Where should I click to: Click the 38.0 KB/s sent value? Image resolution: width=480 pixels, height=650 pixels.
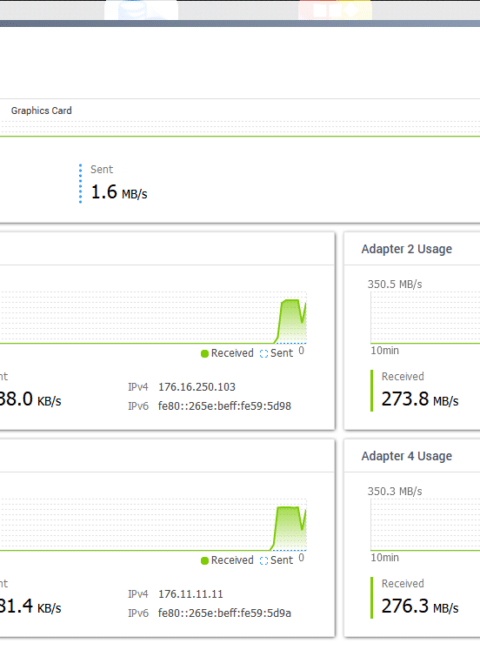31,399
